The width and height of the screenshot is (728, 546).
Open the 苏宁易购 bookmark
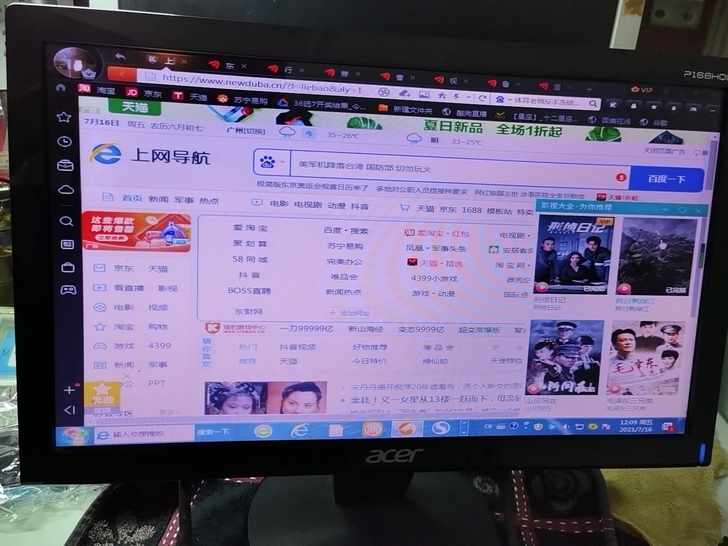[243, 99]
